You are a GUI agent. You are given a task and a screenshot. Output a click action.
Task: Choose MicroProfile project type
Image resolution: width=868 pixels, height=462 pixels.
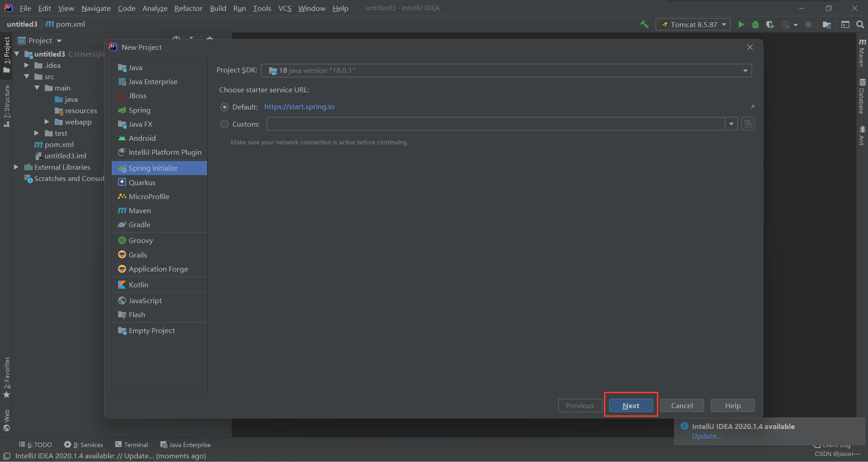159,196
